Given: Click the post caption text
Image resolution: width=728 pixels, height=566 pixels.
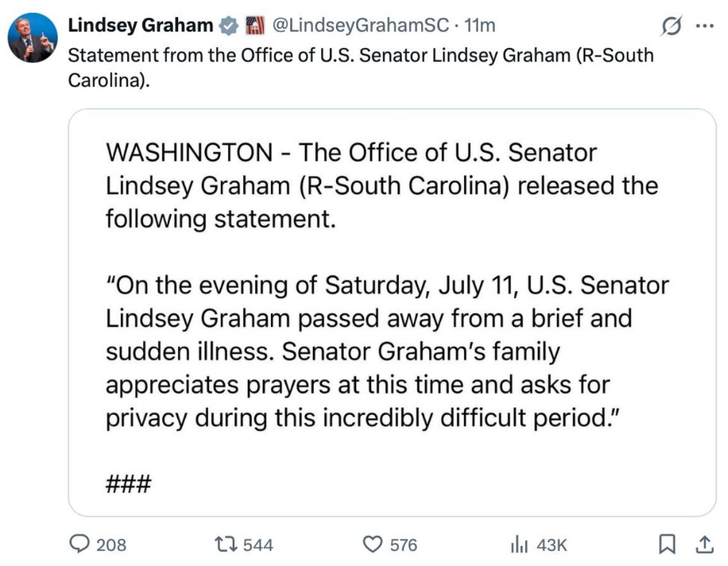Looking at the screenshot, I should pos(361,68).
